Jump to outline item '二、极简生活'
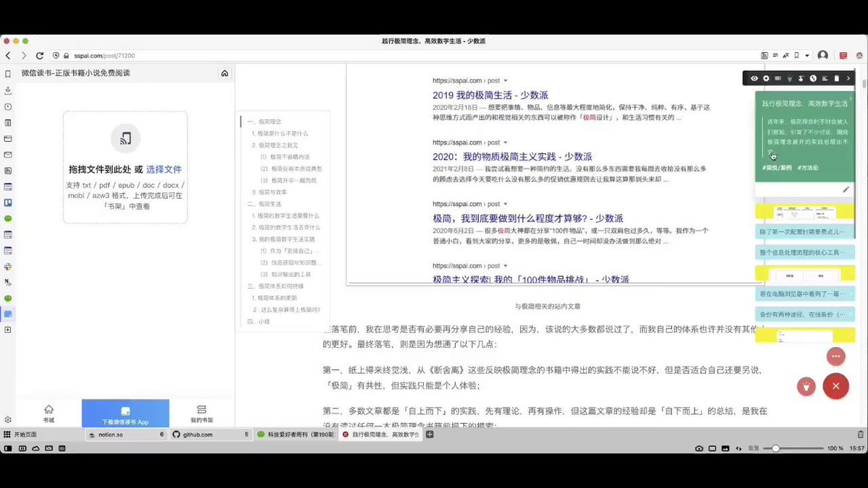Viewport: 868px width, 488px height. pos(264,204)
